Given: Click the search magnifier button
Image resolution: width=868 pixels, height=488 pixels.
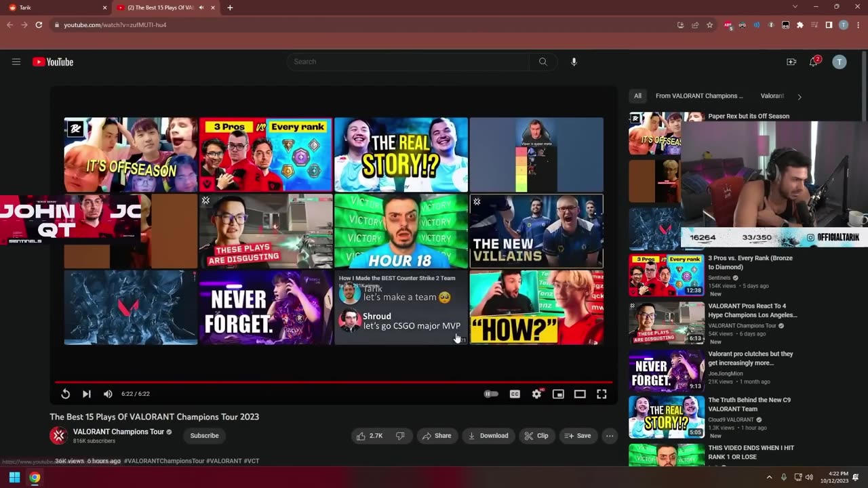Looking at the screenshot, I should pyautogui.click(x=543, y=62).
